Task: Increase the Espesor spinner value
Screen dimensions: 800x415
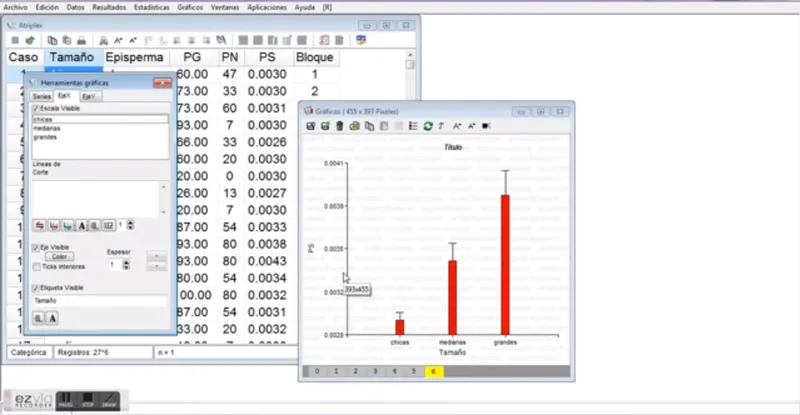Action: (x=127, y=262)
